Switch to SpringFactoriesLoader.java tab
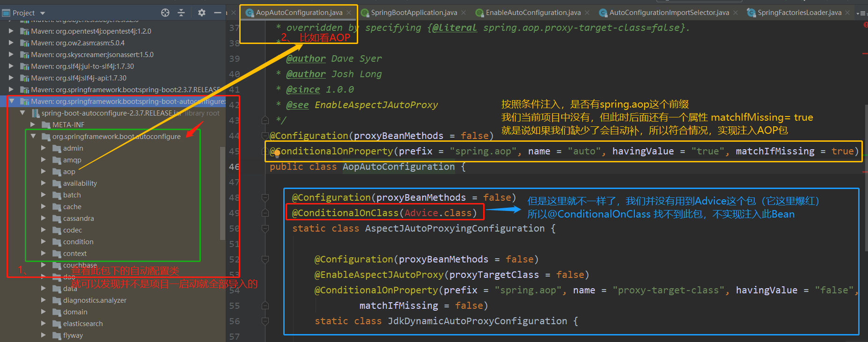 (799, 13)
